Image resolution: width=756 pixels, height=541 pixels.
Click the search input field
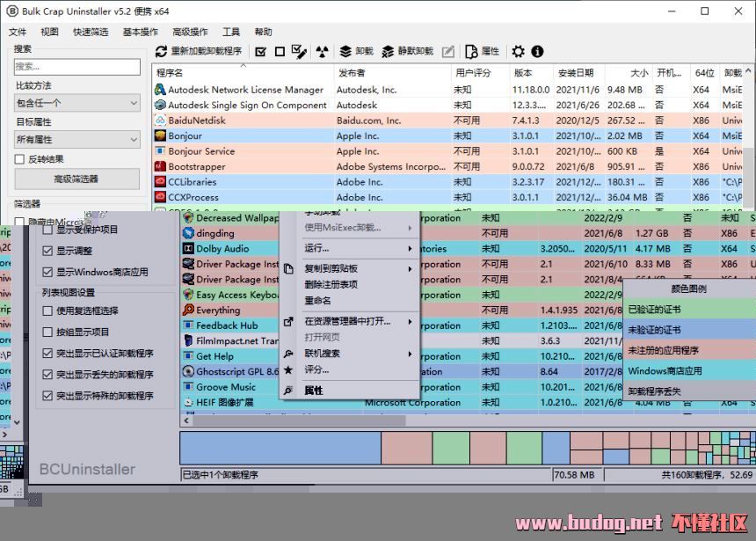coord(76,67)
